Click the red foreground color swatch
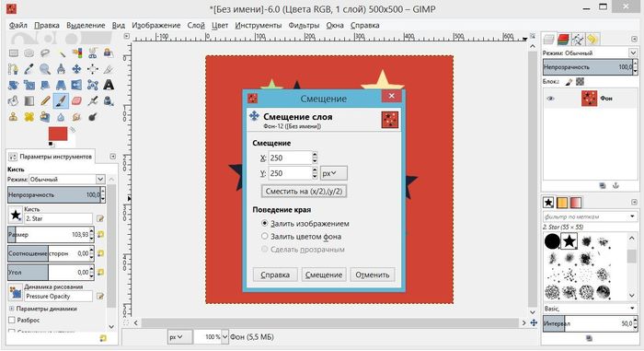Viewport: 644px width, 351px height. pos(58,134)
